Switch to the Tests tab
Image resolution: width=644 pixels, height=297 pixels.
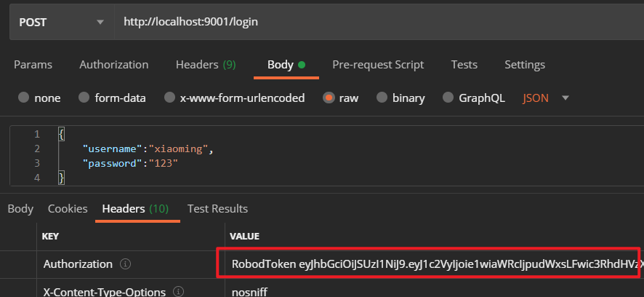point(464,64)
